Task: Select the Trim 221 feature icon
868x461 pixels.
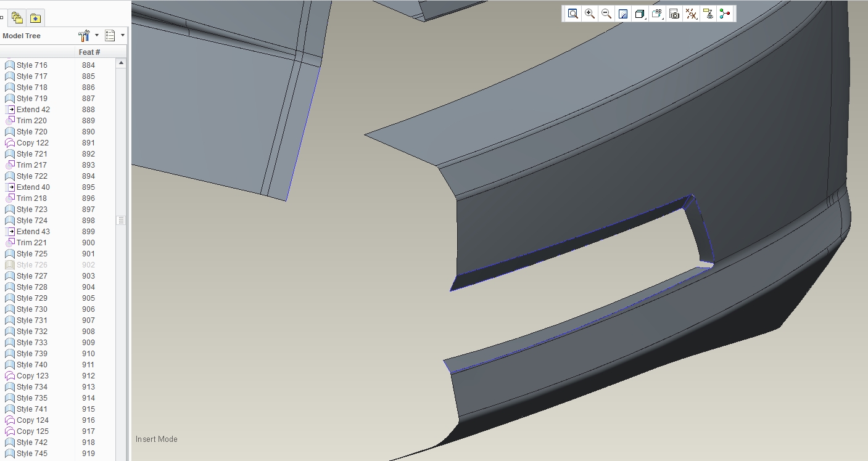Action: [x=10, y=243]
